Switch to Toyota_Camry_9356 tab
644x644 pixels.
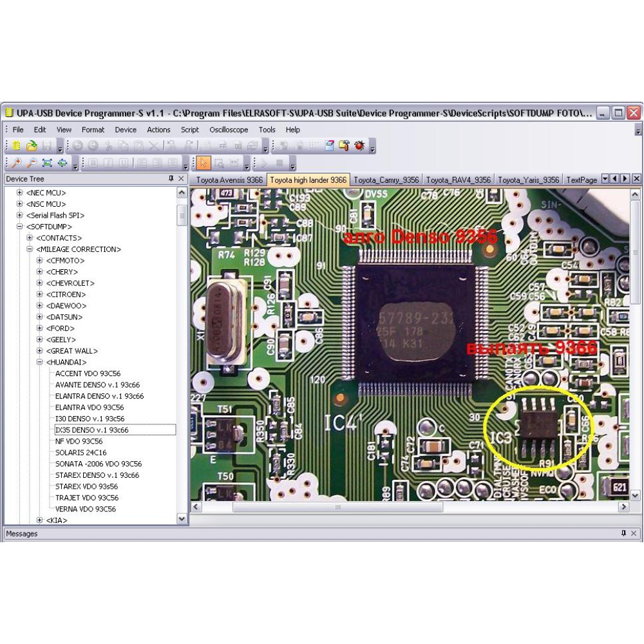tap(386, 180)
